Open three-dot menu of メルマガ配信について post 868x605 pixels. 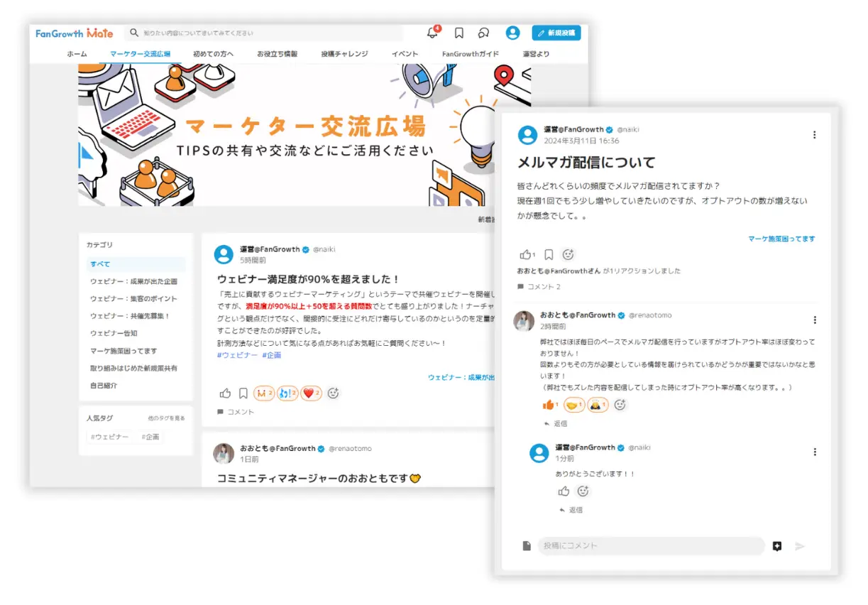(814, 135)
